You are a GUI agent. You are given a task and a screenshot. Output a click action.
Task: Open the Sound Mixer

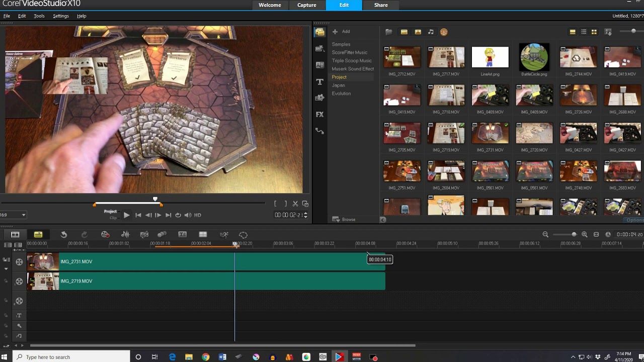click(125, 235)
